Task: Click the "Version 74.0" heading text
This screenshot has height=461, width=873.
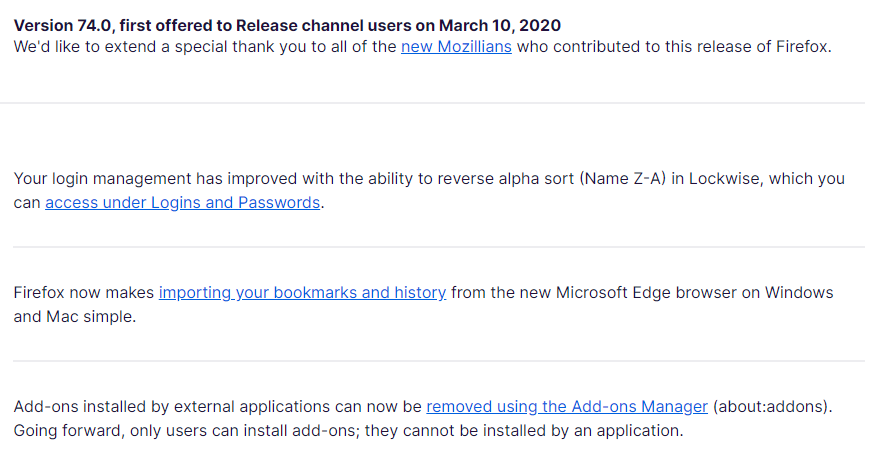Action: coord(62,25)
